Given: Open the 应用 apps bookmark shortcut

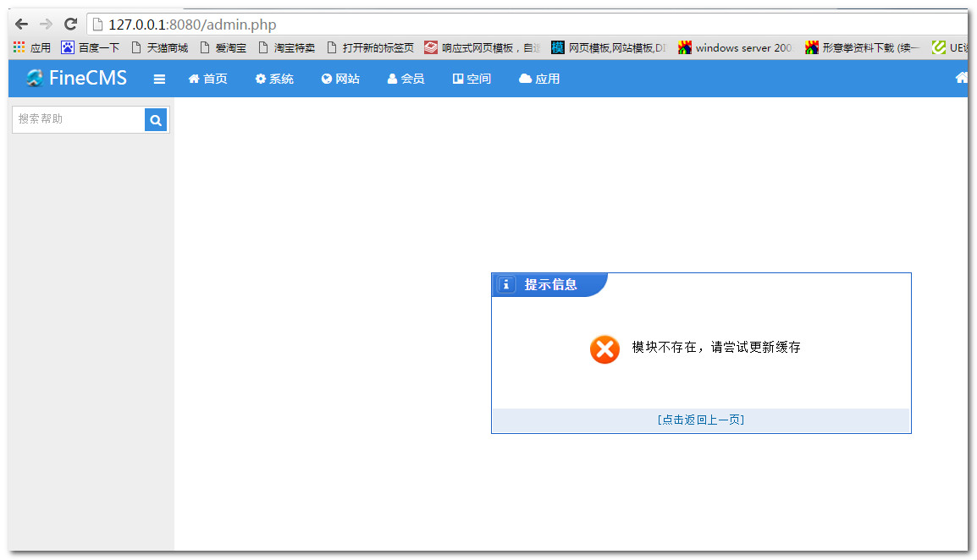Looking at the screenshot, I should 32,48.
